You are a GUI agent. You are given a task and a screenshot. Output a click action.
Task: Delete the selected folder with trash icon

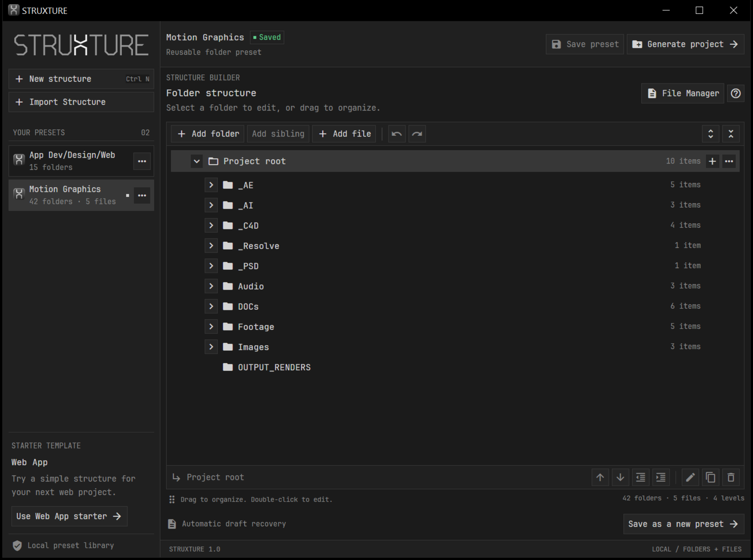(x=731, y=477)
